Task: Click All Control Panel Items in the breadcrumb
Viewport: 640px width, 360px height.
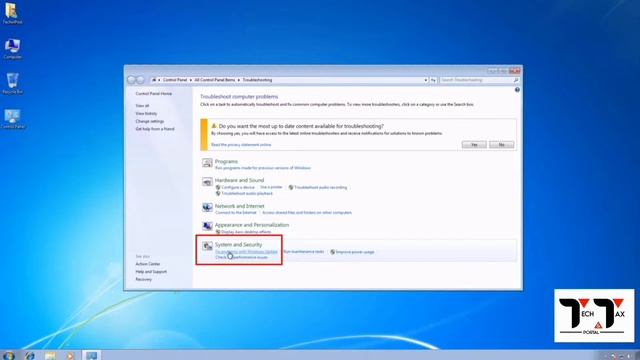Action: pos(215,80)
